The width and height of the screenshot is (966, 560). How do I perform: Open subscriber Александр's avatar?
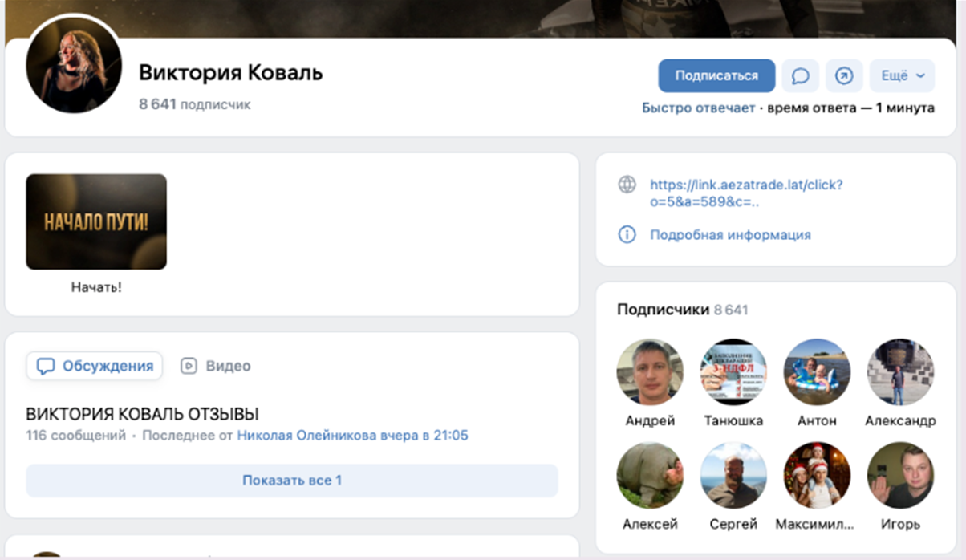[x=900, y=371]
